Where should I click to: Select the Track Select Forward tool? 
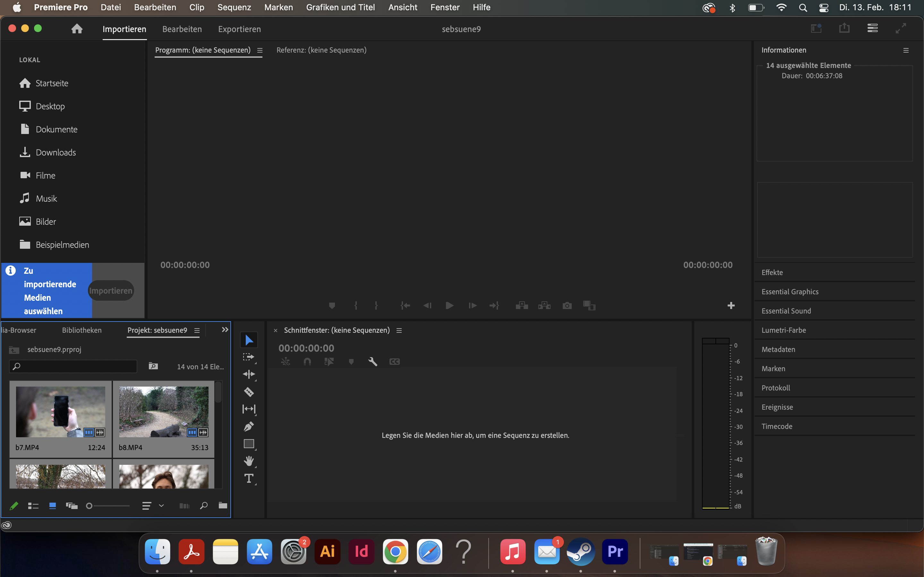pos(249,357)
